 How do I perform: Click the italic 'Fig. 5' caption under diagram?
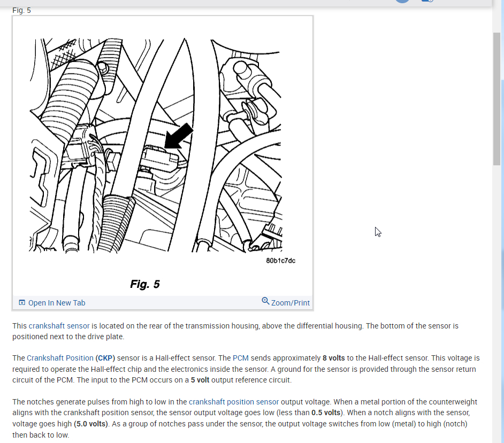[145, 284]
